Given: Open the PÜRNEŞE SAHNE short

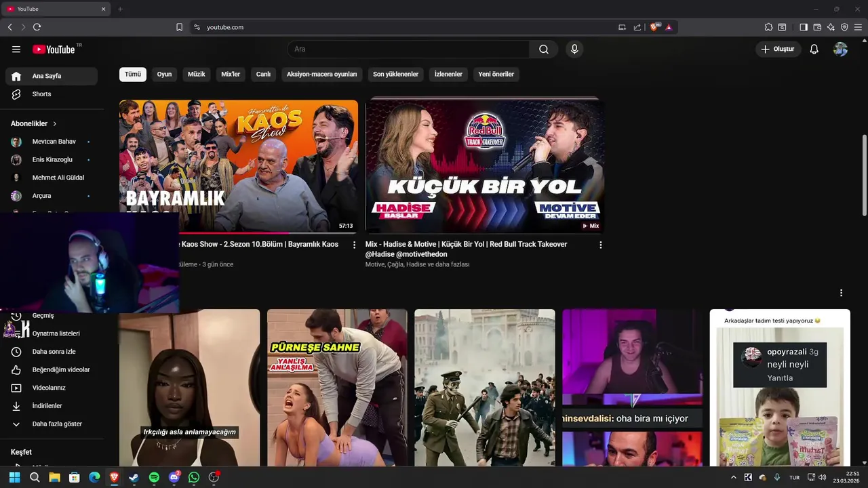Looking at the screenshot, I should [337, 388].
